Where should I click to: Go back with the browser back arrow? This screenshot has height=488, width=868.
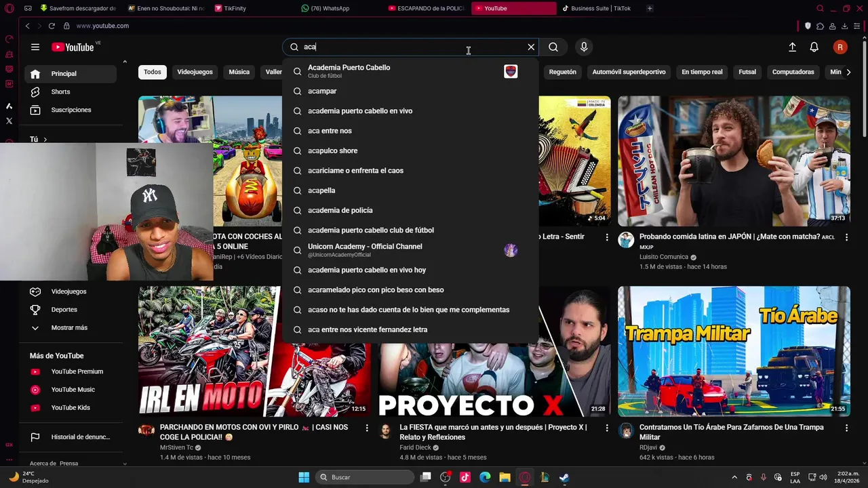(x=27, y=26)
